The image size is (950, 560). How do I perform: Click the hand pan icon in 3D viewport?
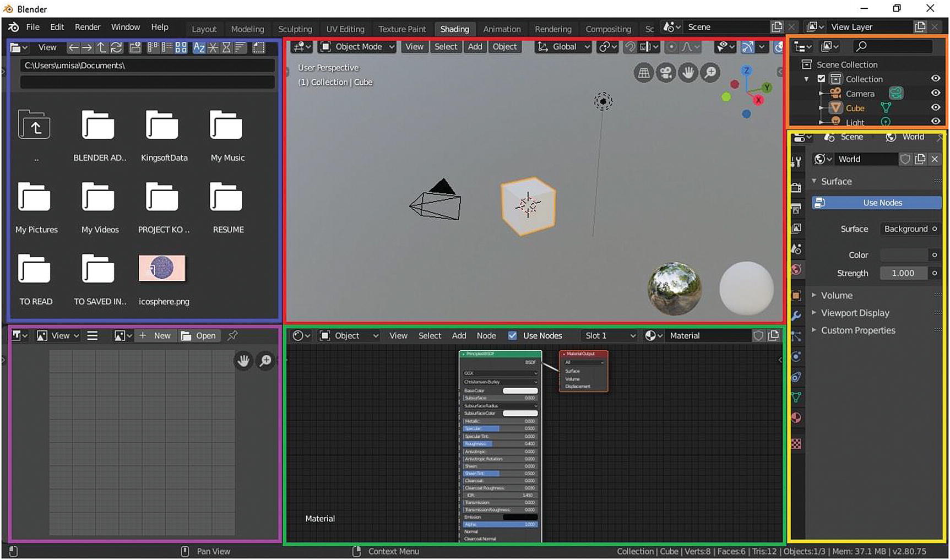(x=688, y=73)
